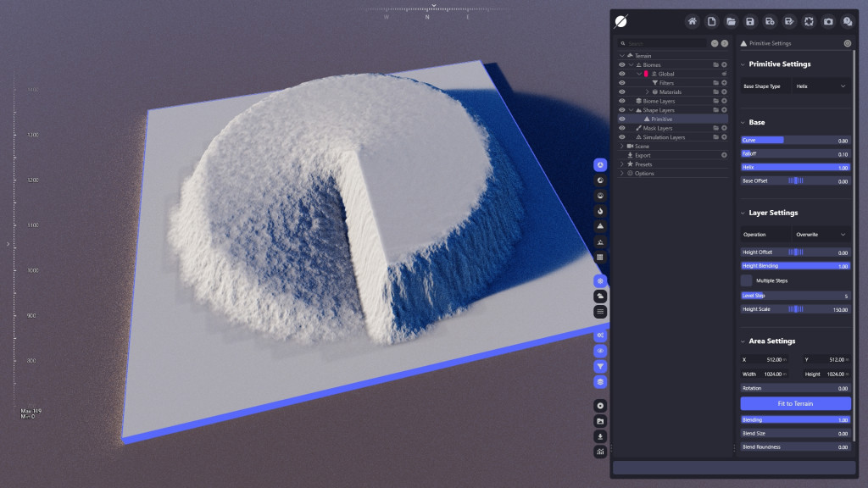Click the Width value field
Viewport: 868px width, 488px height.
(765, 374)
